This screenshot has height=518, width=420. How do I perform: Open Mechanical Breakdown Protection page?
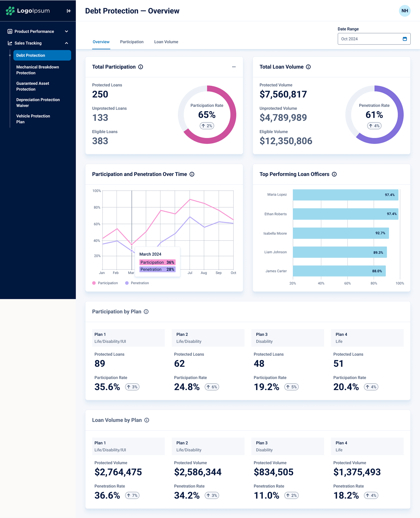pos(37,70)
